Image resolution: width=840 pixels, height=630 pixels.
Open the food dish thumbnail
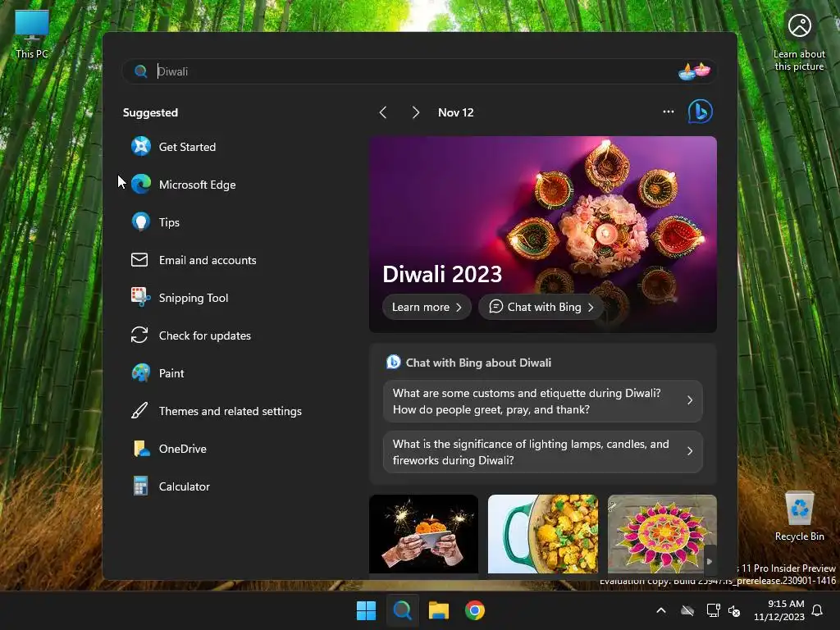[x=543, y=534]
